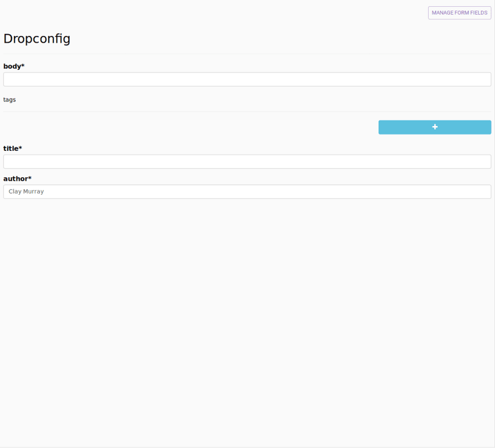Focus the body input field

tap(247, 79)
